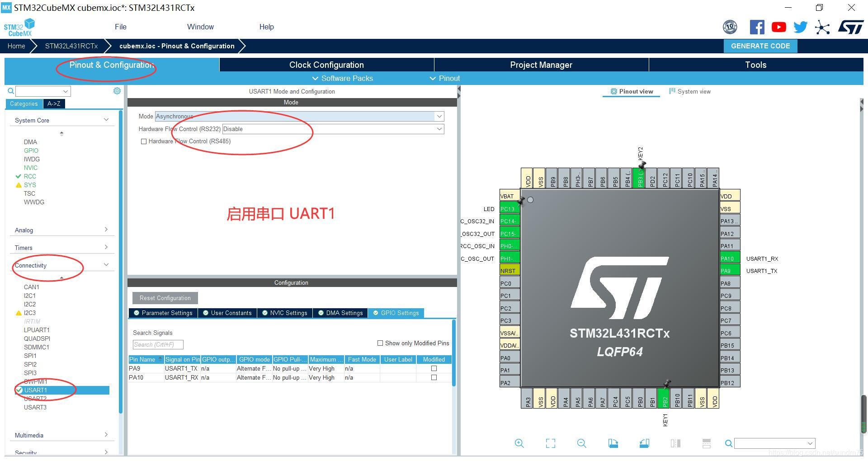Click the STM32CubeMX logo
Image resolution: width=868 pixels, height=461 pixels.
click(19, 28)
